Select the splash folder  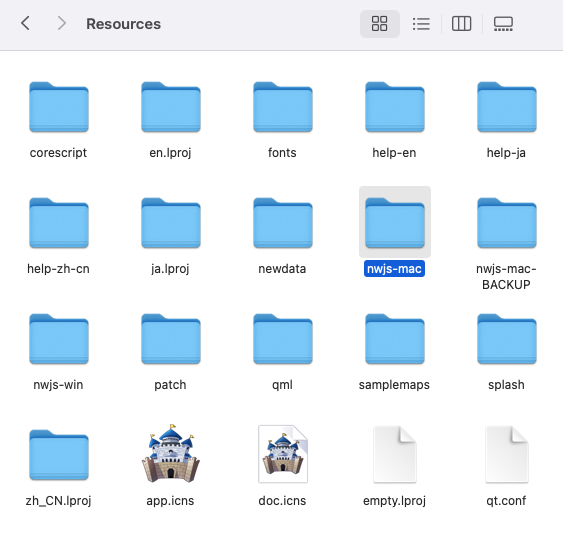[507, 339]
